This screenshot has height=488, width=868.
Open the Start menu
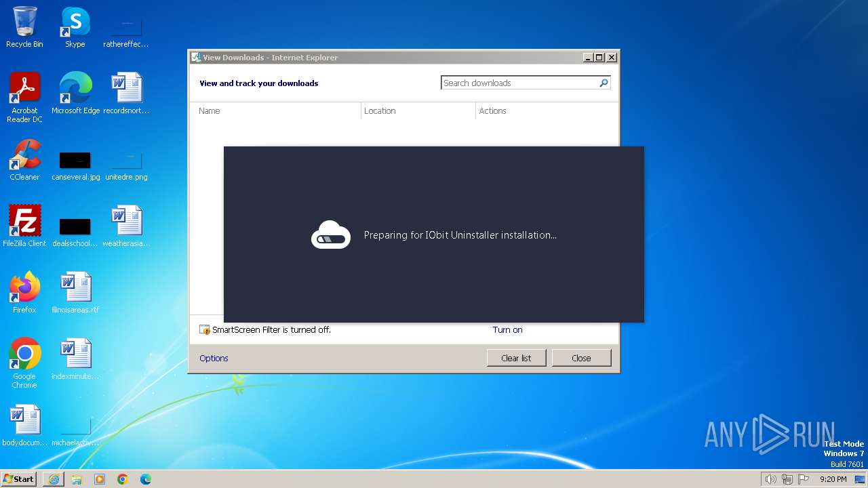pyautogui.click(x=19, y=479)
